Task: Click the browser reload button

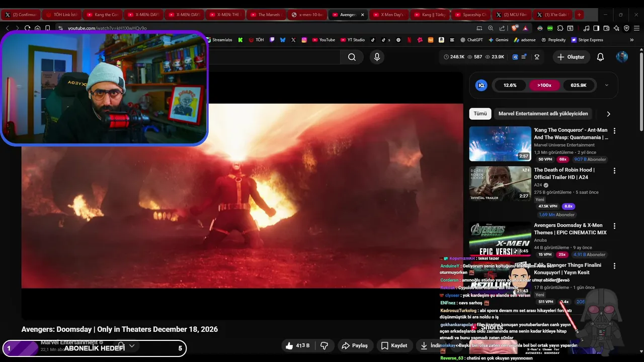Action: [27, 28]
